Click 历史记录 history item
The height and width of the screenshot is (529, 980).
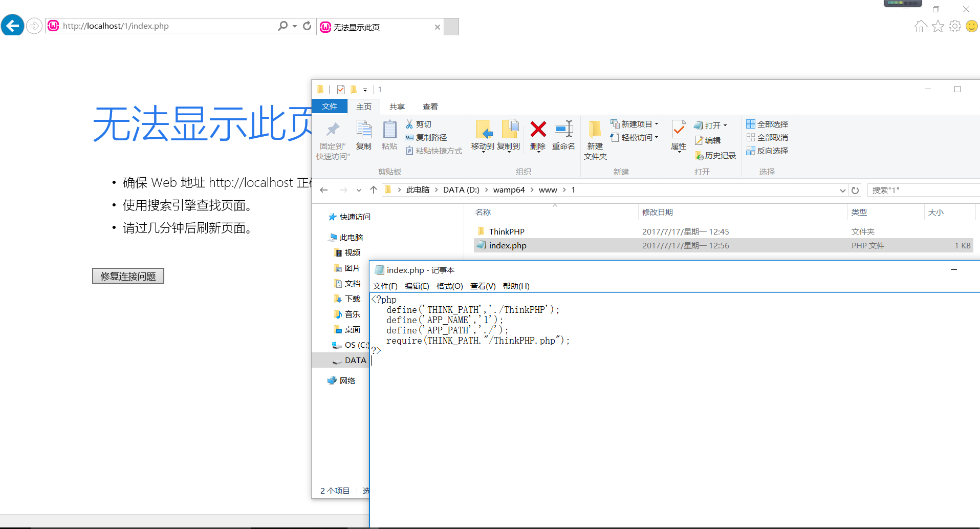pos(715,155)
